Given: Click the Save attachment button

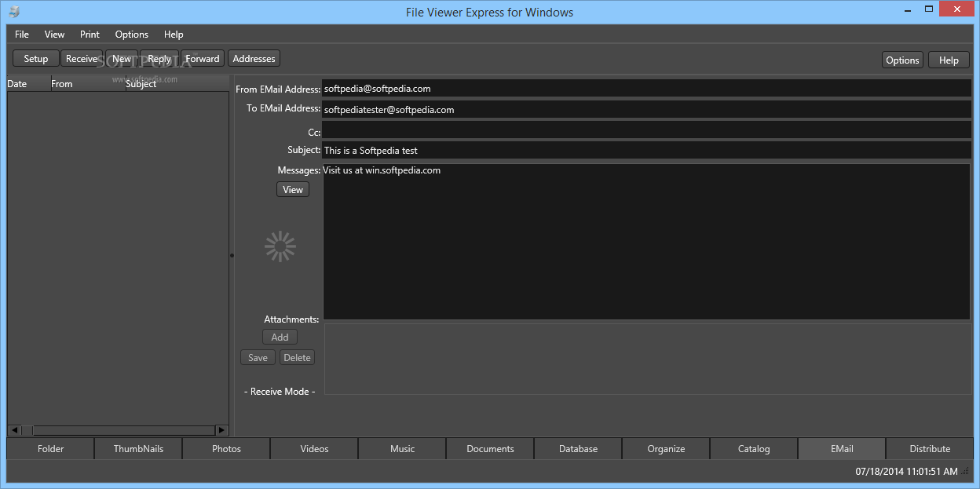Looking at the screenshot, I should point(258,357).
